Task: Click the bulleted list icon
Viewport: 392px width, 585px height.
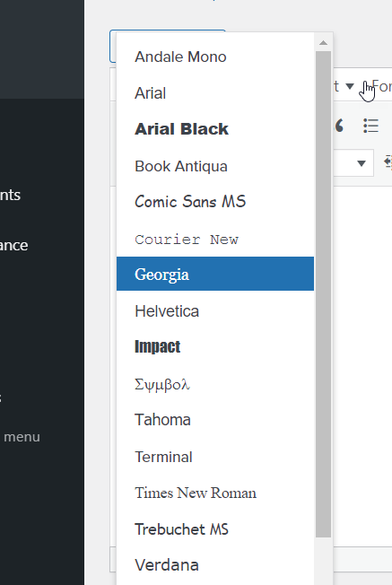Action: (370, 126)
